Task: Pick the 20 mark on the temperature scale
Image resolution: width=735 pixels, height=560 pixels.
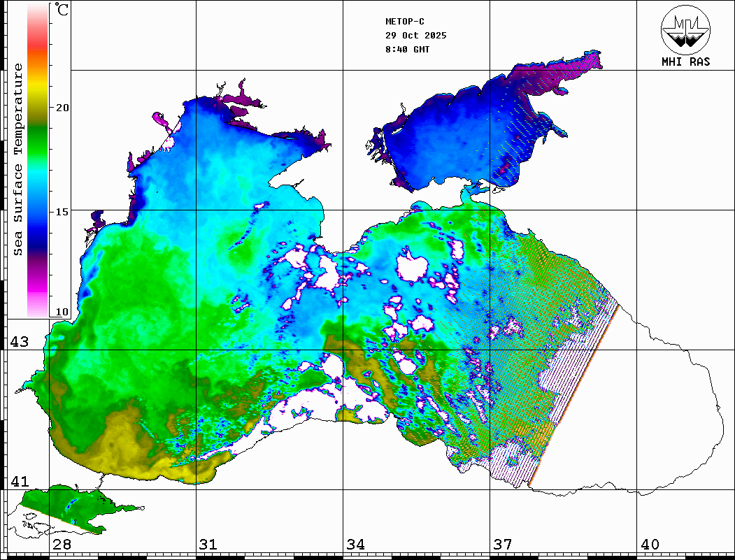Action: tap(62, 108)
